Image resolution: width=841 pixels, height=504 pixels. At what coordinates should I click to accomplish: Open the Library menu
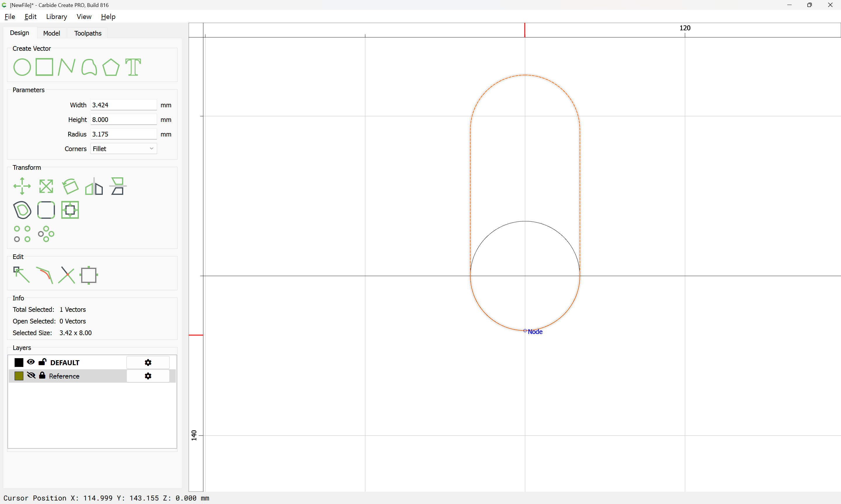click(56, 17)
